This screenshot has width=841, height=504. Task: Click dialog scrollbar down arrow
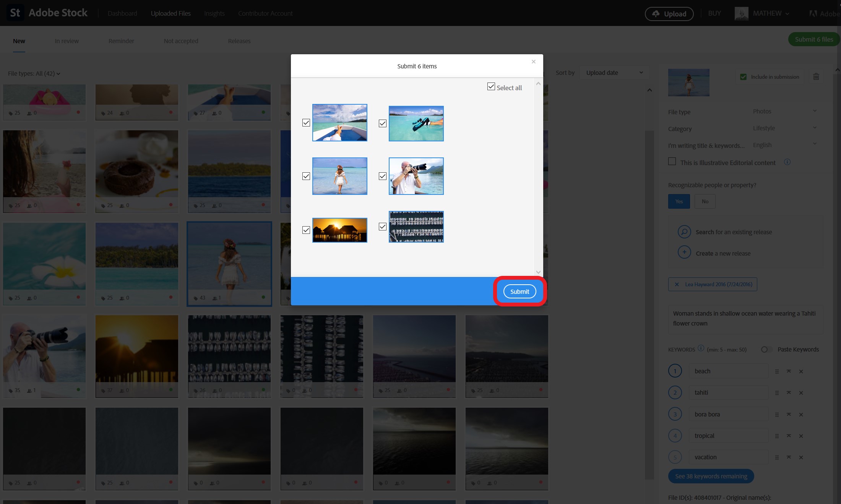[x=538, y=272]
